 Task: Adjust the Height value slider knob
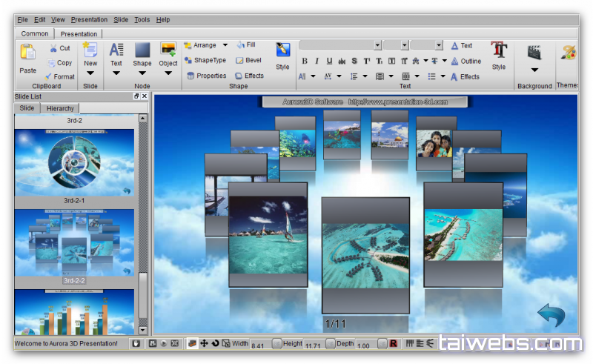330,343
